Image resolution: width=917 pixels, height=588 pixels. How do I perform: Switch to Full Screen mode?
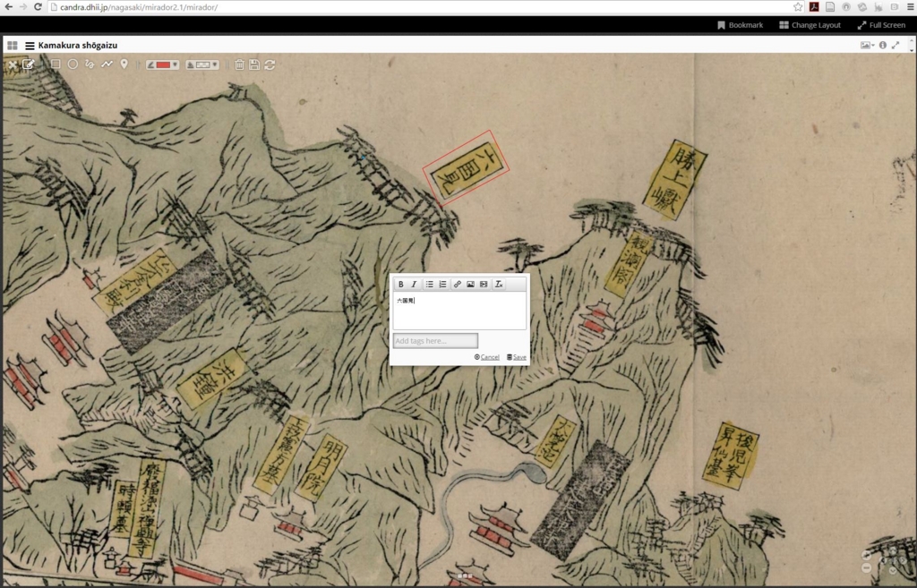pos(881,25)
